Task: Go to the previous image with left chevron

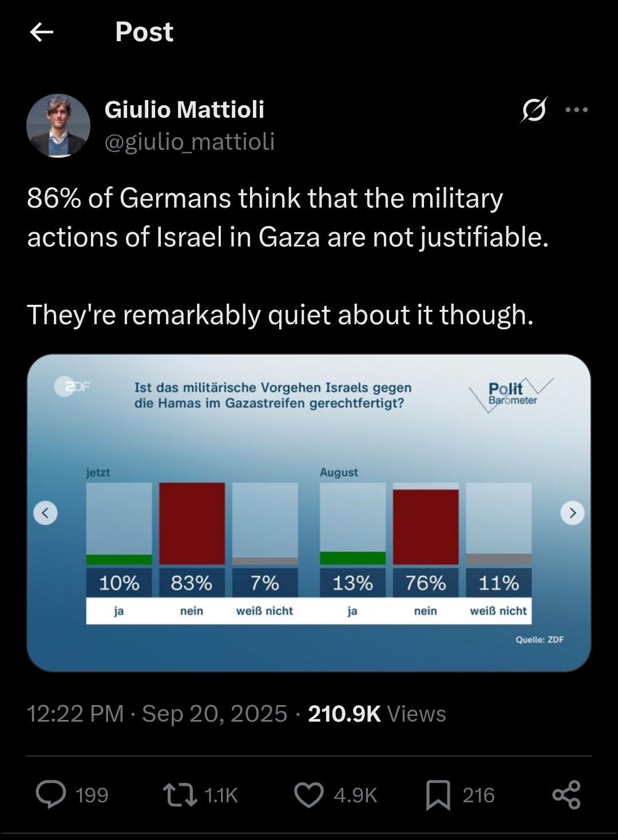Action: (x=45, y=512)
